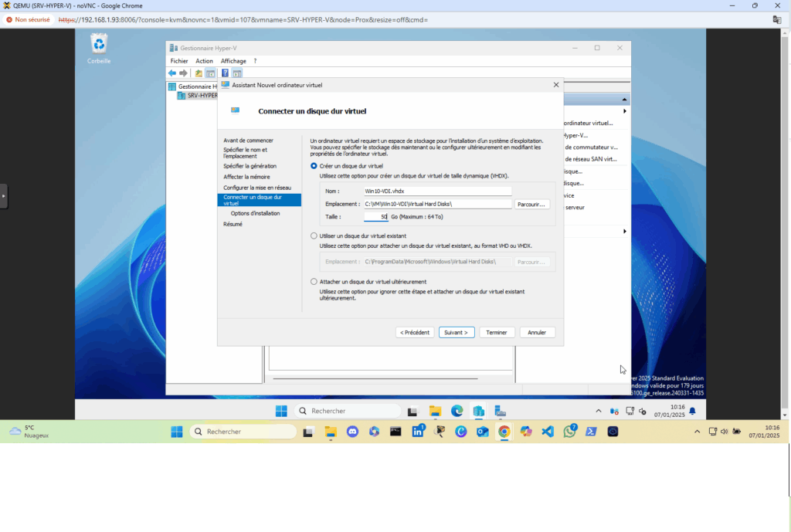
Task: Open Discord from the host taskbar
Action: click(352, 432)
